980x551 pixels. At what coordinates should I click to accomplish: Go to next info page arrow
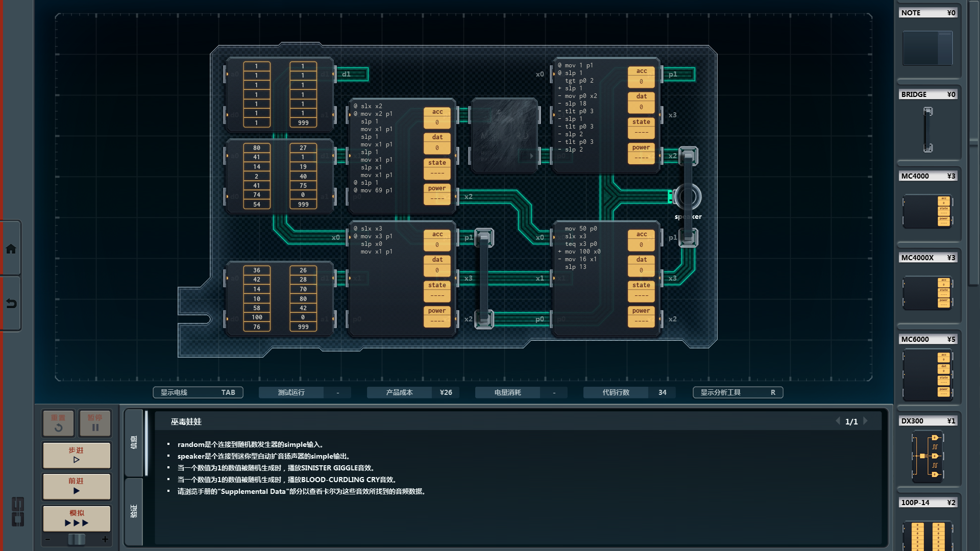866,421
